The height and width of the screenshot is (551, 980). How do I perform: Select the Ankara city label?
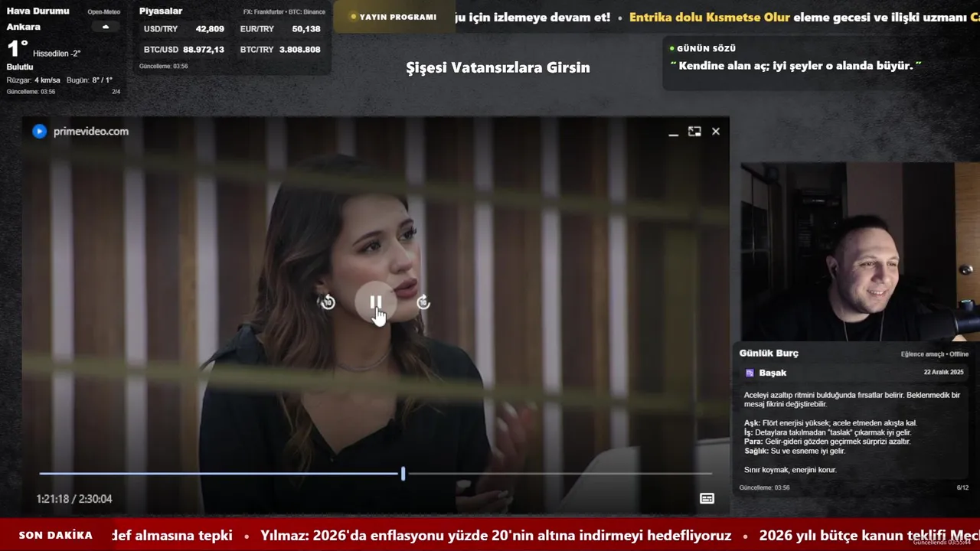(x=24, y=27)
